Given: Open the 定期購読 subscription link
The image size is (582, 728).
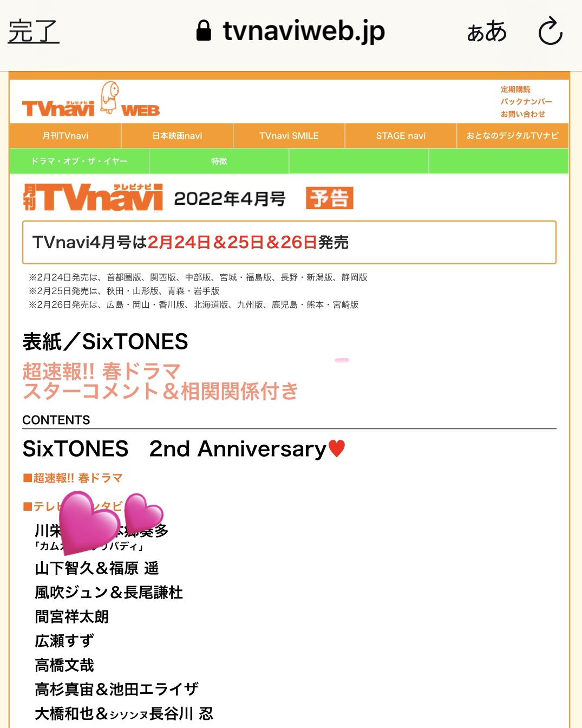Looking at the screenshot, I should tap(515, 89).
